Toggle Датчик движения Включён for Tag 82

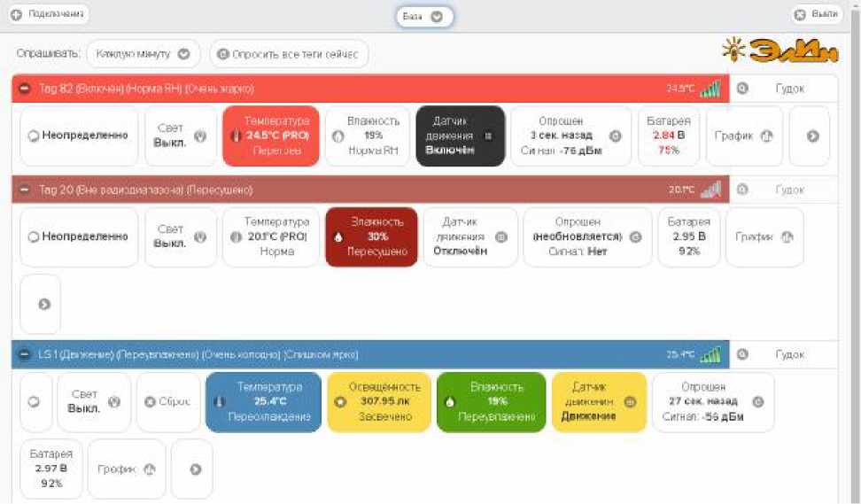point(460,136)
